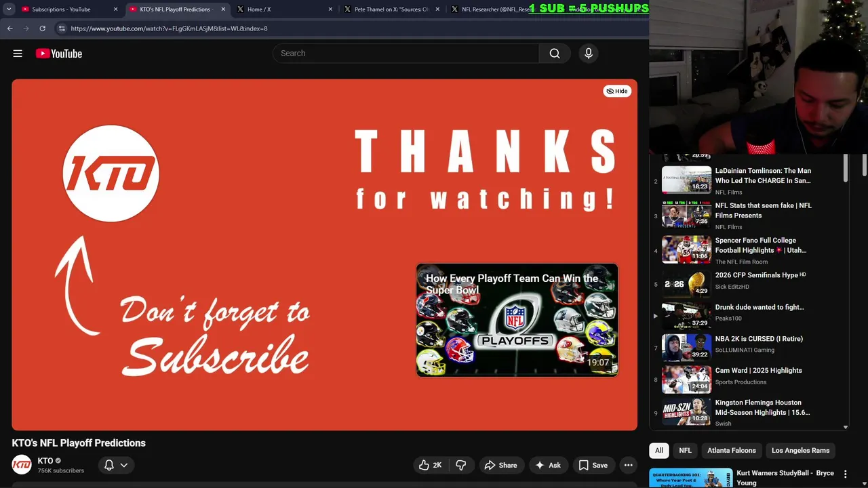Screen dimensions: 868x488
Task: Click the round KTO subscribe logo
Action: point(111,174)
